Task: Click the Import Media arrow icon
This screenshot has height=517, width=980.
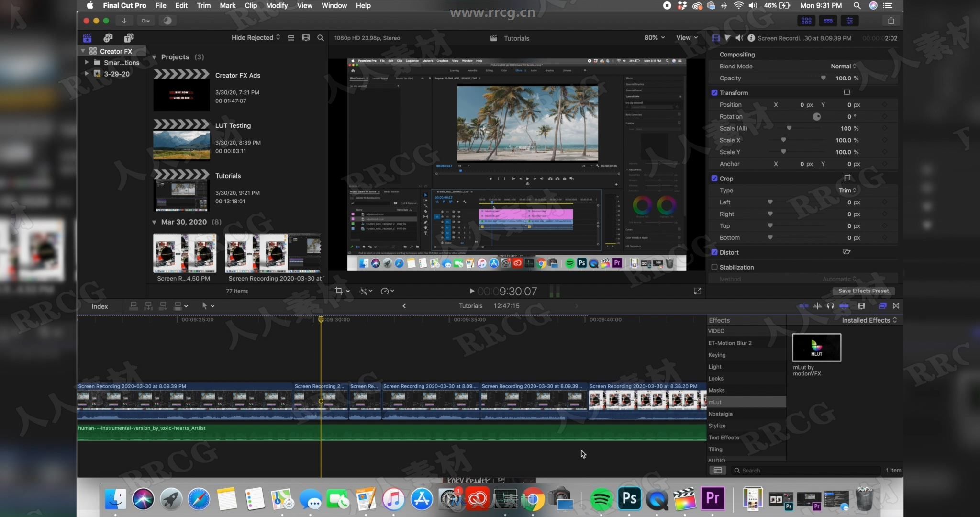Action: tap(124, 21)
